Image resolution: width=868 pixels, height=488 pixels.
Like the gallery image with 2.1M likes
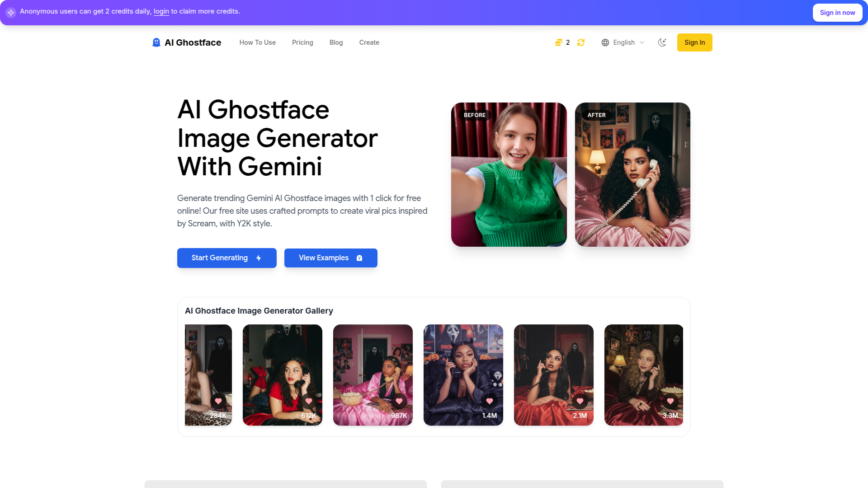580,401
